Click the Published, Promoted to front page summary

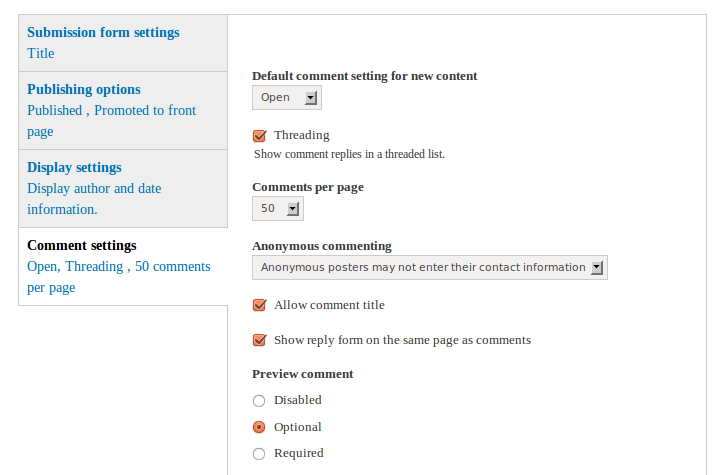pyautogui.click(x=111, y=120)
